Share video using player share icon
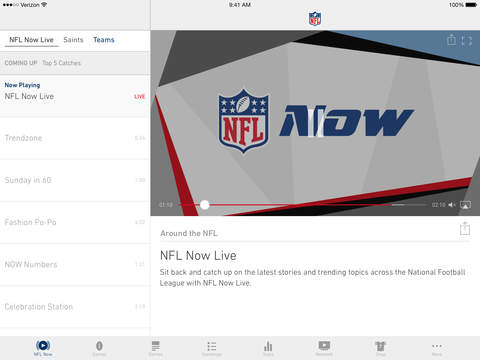480x360 pixels. pos(451,40)
